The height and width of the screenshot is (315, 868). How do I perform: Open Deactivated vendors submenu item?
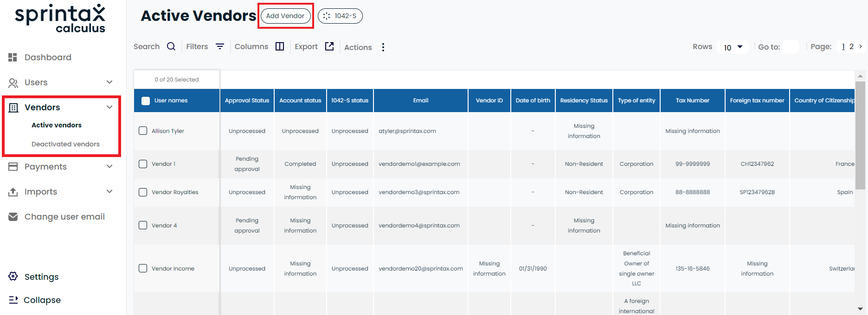coord(65,144)
